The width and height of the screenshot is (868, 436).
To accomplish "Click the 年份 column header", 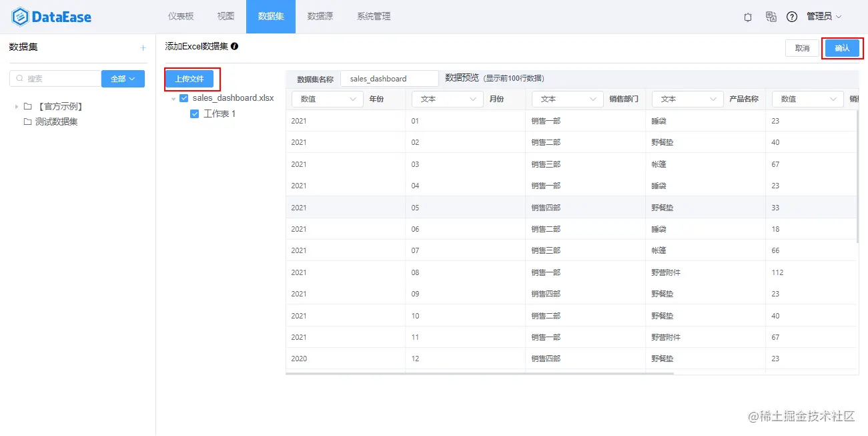I will tap(376, 99).
